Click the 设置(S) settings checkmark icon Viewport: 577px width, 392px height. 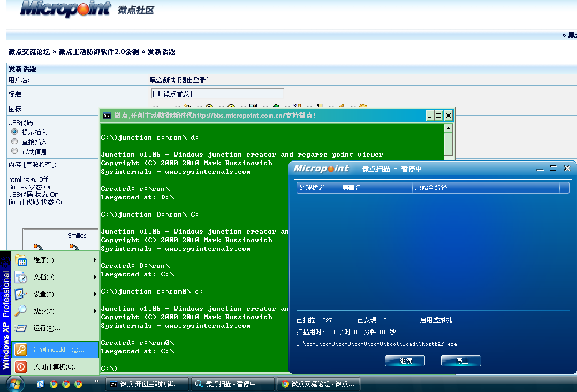21,294
